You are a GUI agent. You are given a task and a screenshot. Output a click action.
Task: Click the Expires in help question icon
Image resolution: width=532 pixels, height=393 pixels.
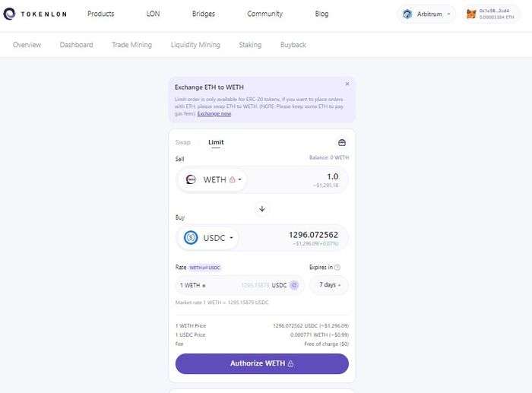(337, 268)
